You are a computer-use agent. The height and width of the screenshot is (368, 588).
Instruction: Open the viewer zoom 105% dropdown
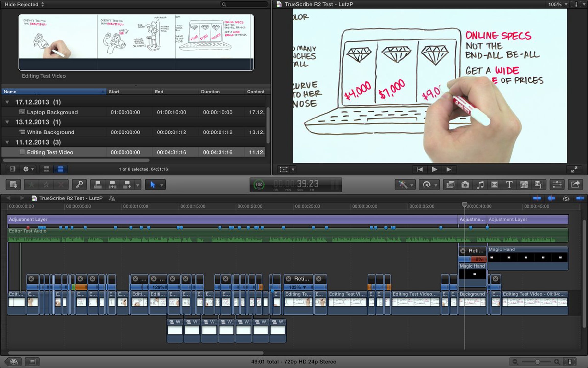click(x=558, y=4)
